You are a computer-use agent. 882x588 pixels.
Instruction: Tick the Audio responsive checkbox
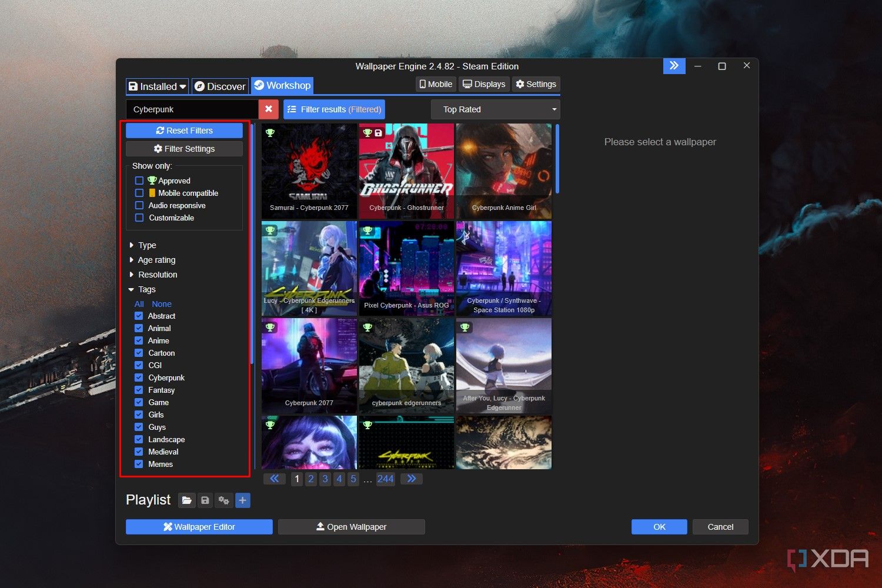[139, 205]
